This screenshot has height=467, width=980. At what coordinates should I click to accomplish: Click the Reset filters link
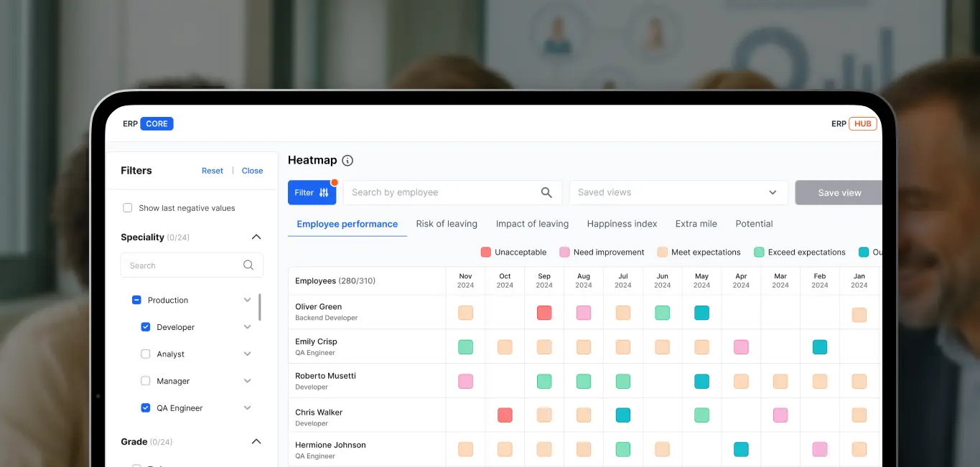[213, 171]
